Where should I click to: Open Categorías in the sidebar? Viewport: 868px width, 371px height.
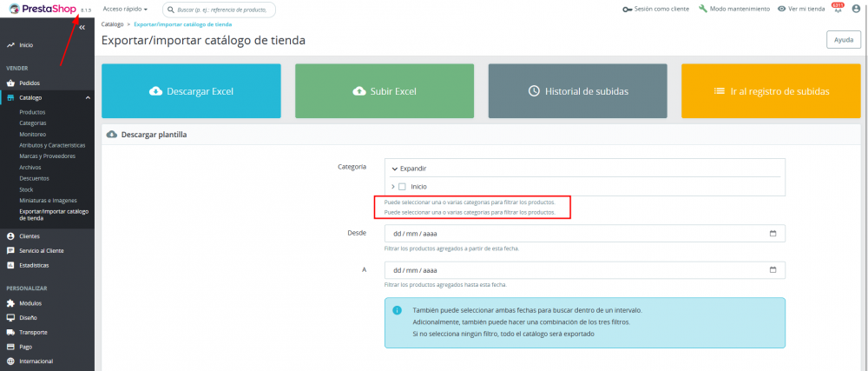(33, 123)
